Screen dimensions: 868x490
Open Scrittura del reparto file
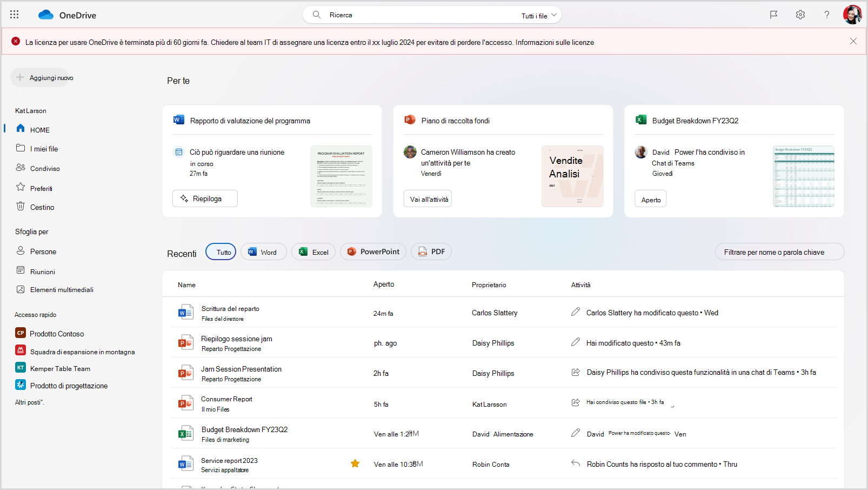[230, 309]
